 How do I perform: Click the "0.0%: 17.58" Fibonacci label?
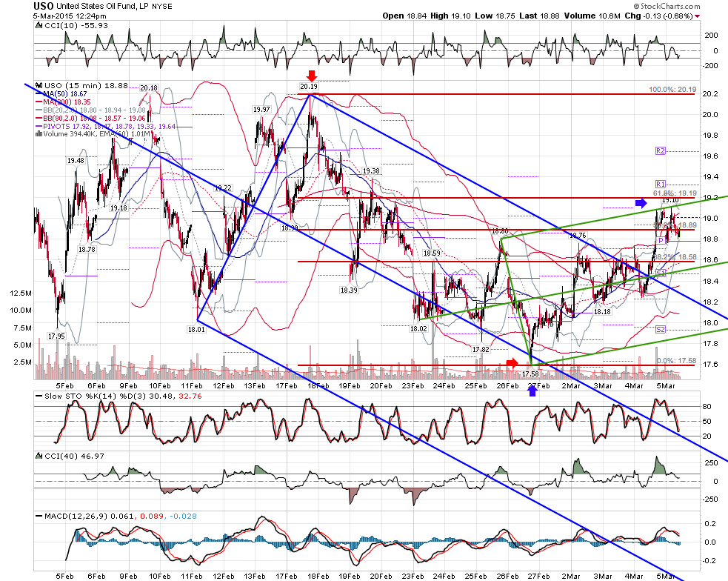(676, 360)
